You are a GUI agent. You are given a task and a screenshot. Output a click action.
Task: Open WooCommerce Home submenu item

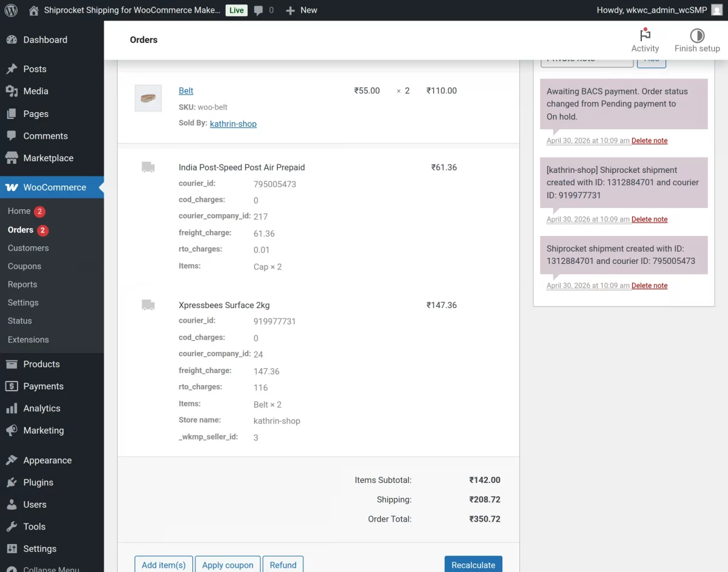point(19,211)
